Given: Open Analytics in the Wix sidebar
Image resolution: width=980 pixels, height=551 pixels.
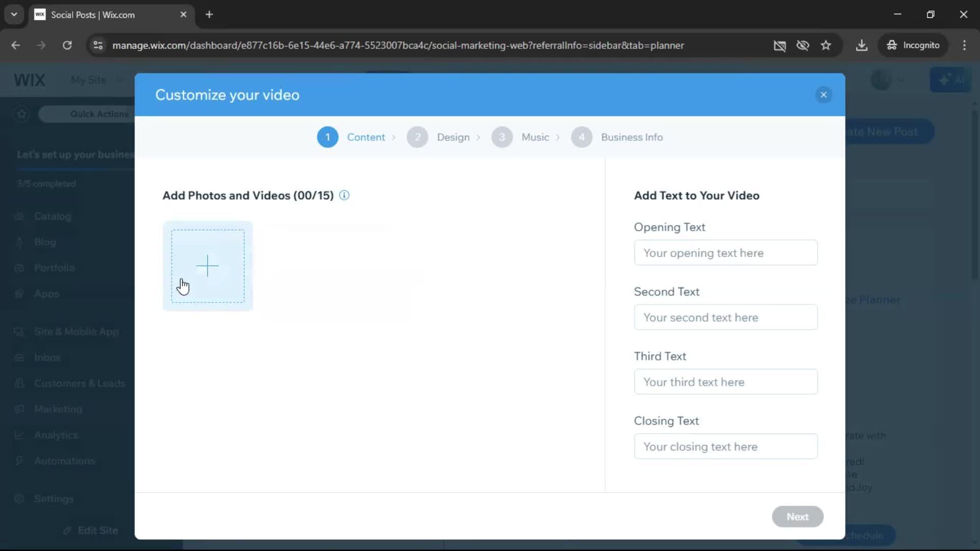Looking at the screenshot, I should tap(56, 435).
